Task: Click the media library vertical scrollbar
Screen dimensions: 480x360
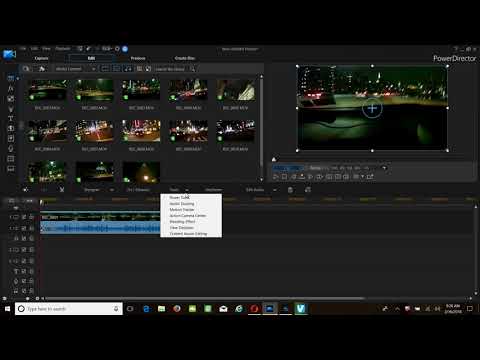Action: click(261, 122)
